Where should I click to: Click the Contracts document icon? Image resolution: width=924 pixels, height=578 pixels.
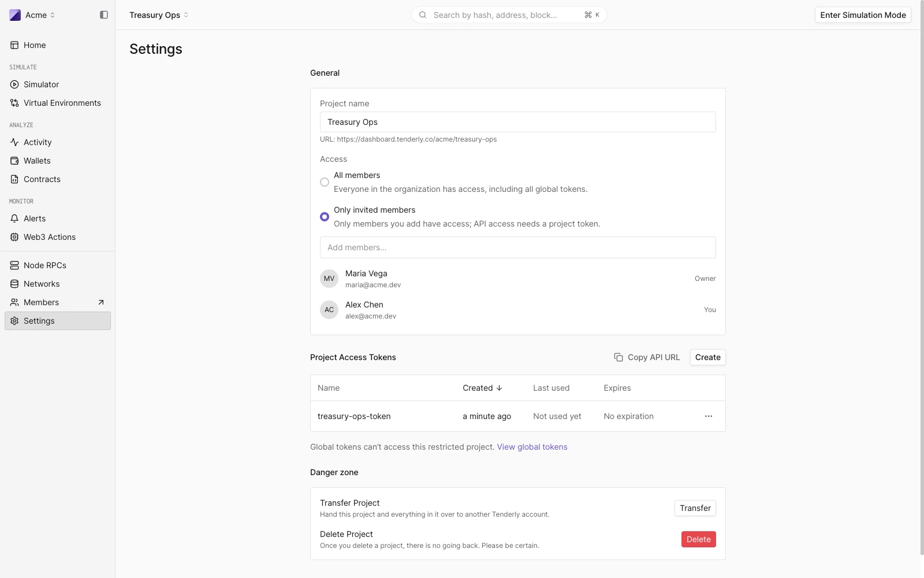[x=14, y=179]
